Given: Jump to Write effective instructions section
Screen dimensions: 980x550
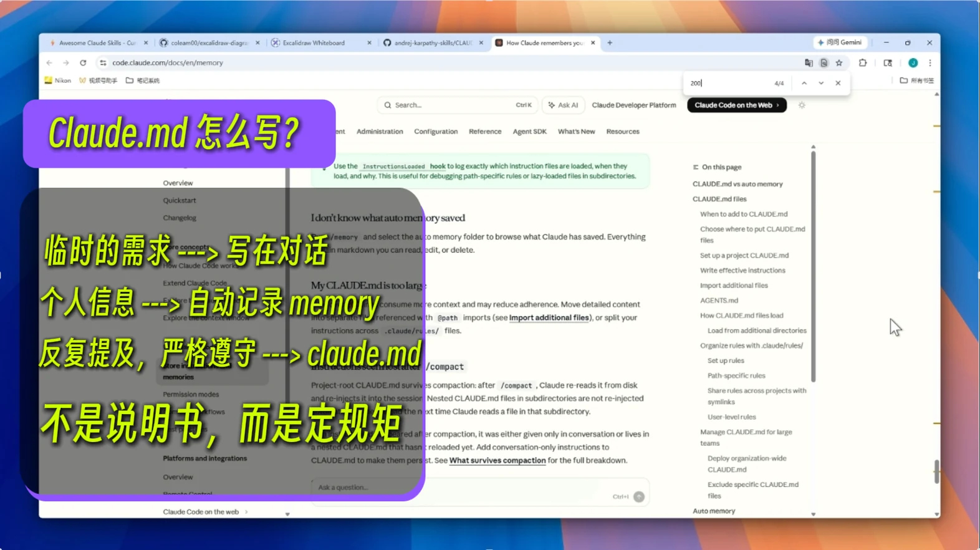Looking at the screenshot, I should pyautogui.click(x=742, y=271).
